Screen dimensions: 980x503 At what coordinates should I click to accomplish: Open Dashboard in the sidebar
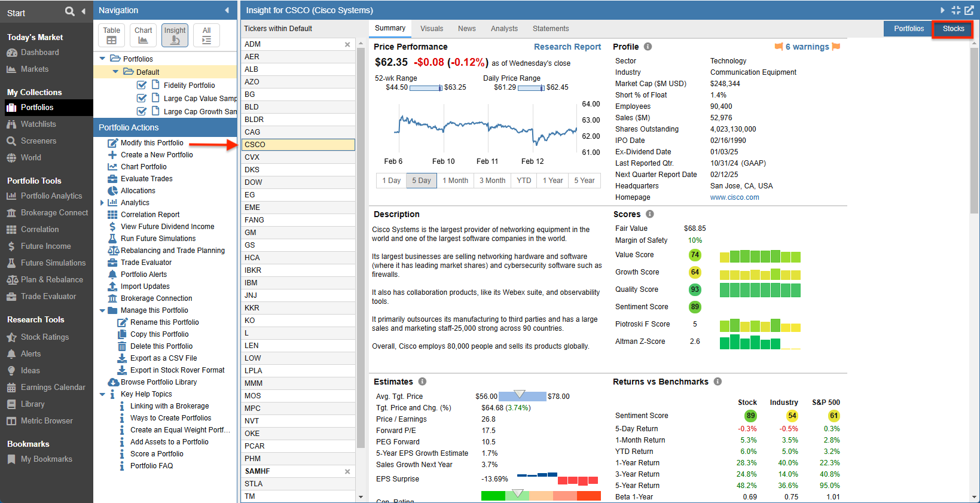click(39, 53)
